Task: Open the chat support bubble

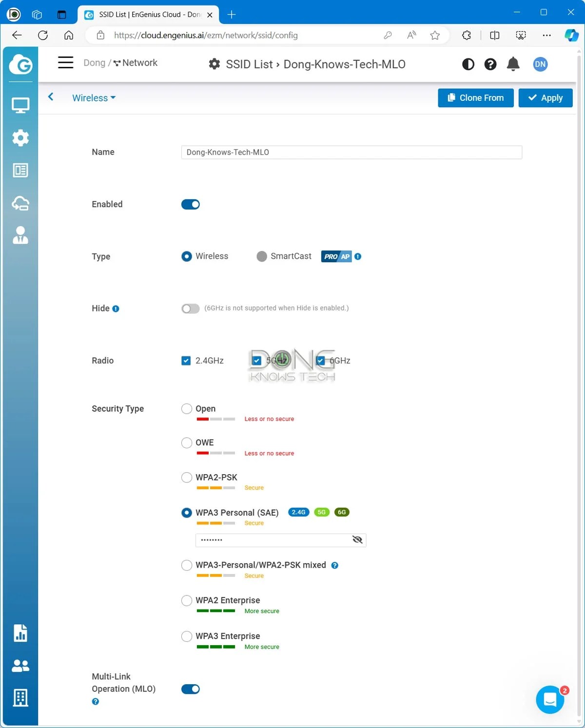Action: [x=550, y=700]
